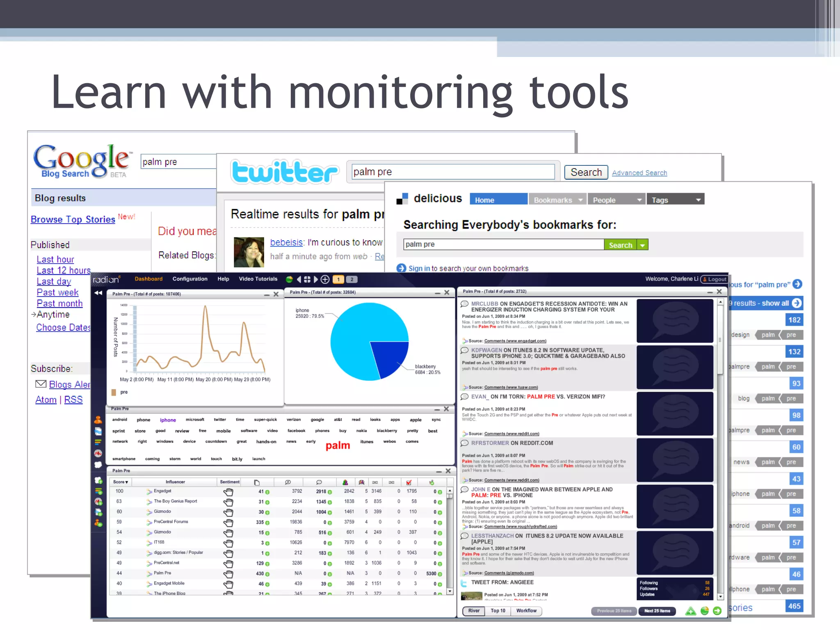Click the 'pre' legend color swatch in line chart
Screen dimensions: 840x630
114,393
